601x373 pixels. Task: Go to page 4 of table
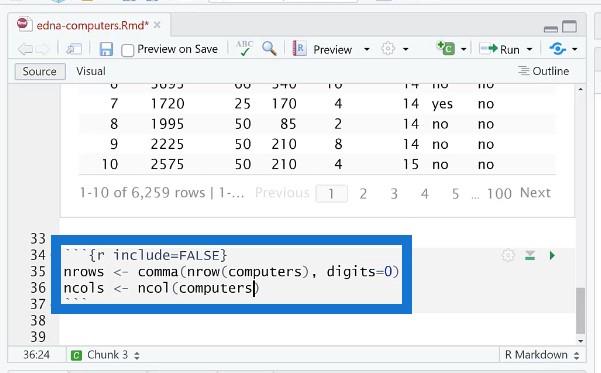[424, 194]
